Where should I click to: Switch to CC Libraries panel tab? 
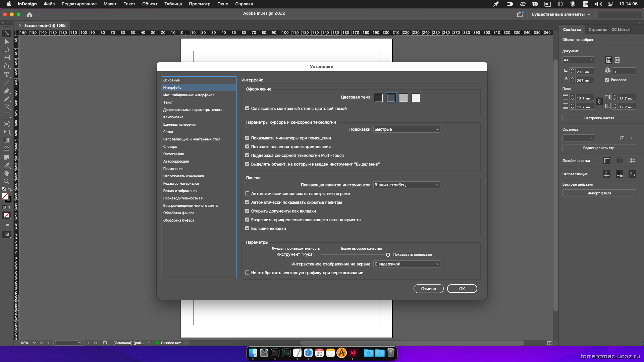point(621,29)
